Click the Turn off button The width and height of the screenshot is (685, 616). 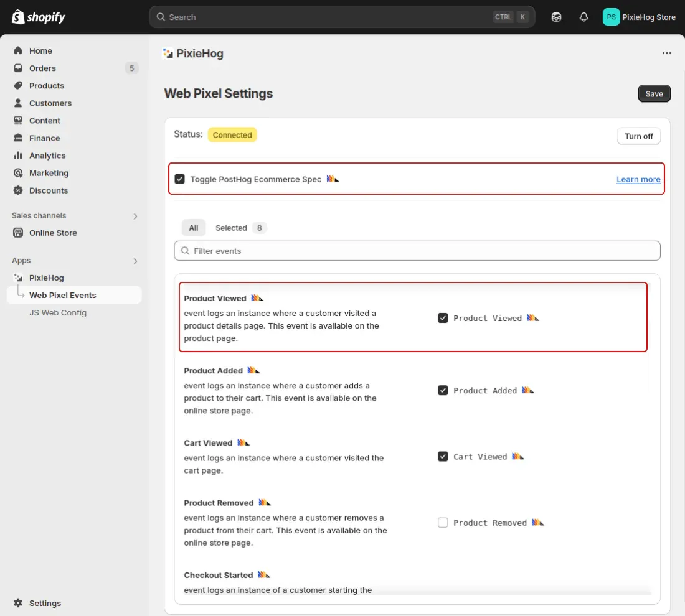638,136
